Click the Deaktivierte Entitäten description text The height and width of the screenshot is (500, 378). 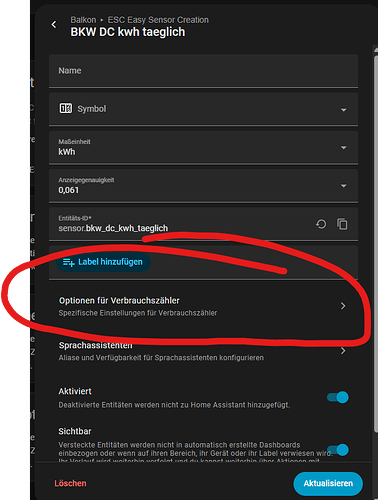point(174,405)
